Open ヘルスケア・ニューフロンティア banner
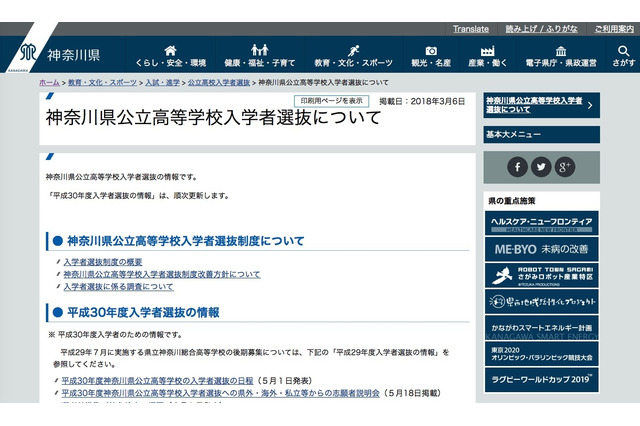640x426 pixels. point(541,223)
